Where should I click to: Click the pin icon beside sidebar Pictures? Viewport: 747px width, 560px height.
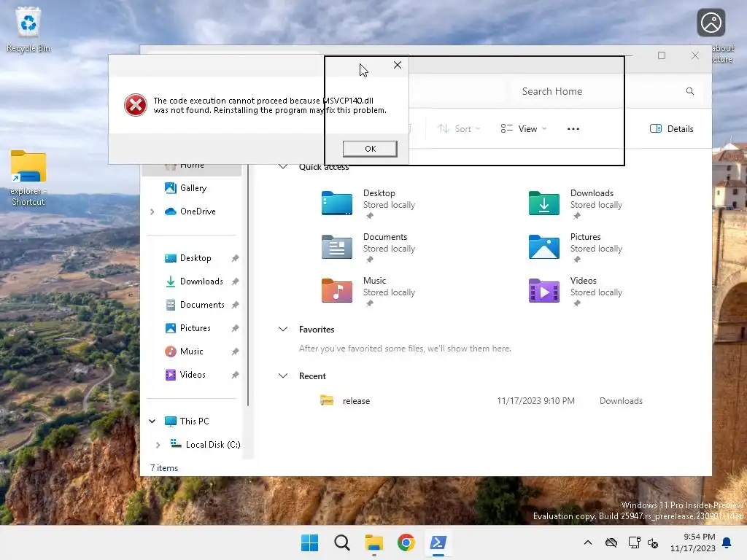(235, 328)
